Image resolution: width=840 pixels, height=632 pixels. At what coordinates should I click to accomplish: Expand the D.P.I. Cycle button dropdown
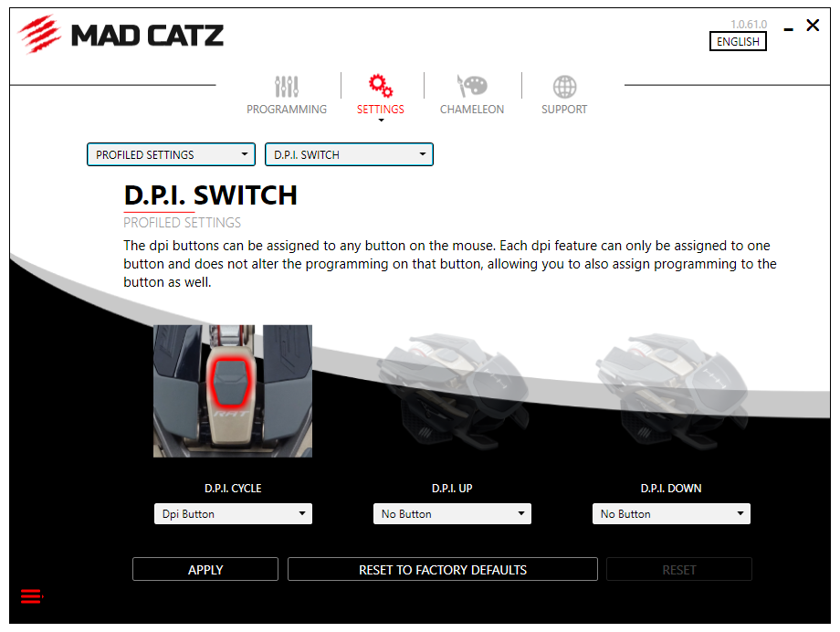click(x=233, y=513)
